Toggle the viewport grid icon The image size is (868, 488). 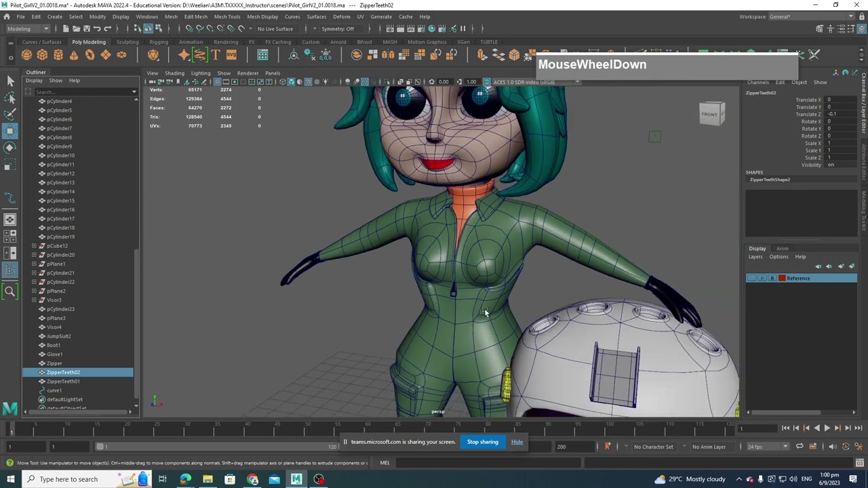[218, 82]
